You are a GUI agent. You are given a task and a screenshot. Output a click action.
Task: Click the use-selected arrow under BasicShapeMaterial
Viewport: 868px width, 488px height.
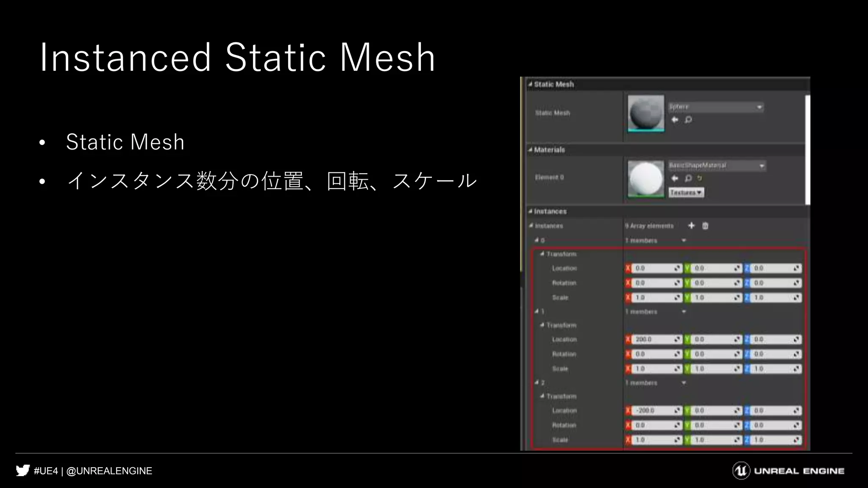(674, 178)
